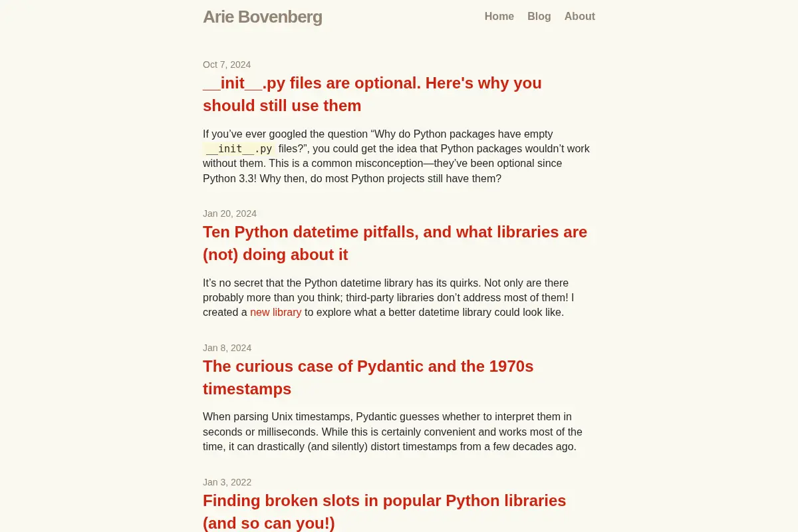The image size is (798, 532).
Task: Read Ten Python datetime pitfalls post
Action: pos(395,243)
